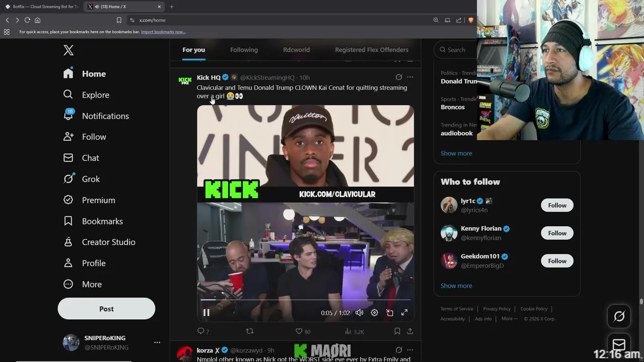Mute the video volume

359,313
